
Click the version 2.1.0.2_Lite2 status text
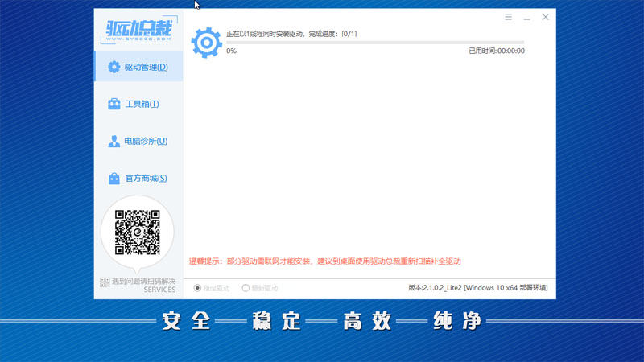coord(477,288)
